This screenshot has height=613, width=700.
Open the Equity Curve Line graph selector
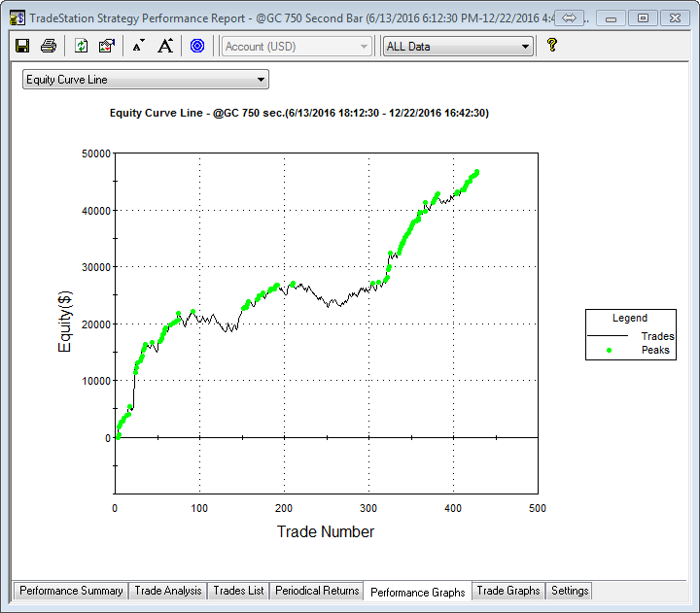146,80
